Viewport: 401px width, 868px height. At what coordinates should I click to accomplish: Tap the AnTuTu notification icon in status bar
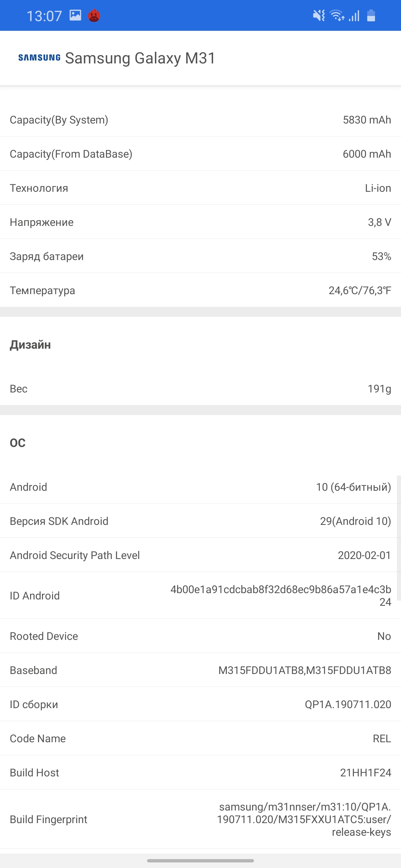tap(94, 16)
